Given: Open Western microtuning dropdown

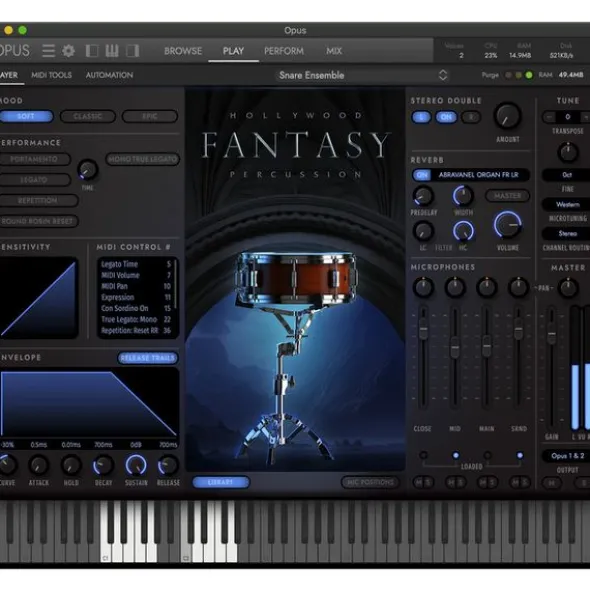Looking at the screenshot, I should point(567,205).
